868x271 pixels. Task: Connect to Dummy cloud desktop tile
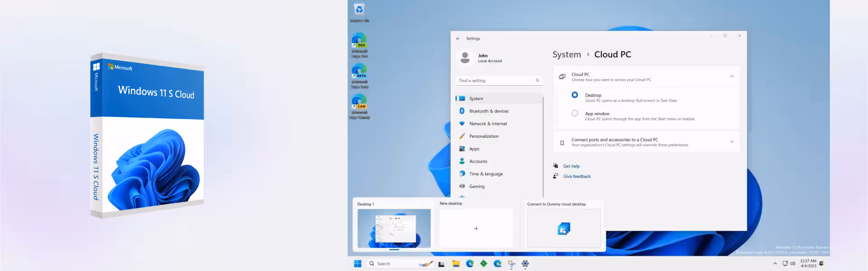pos(564,228)
